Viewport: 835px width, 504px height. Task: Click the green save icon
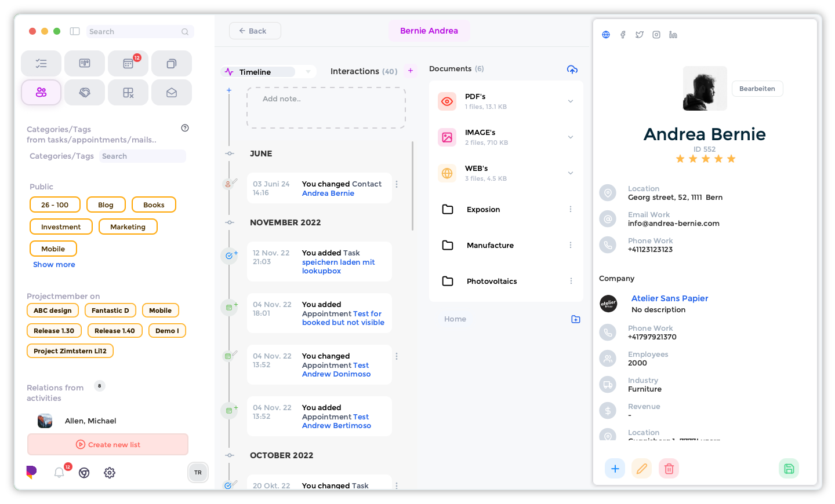point(789,469)
